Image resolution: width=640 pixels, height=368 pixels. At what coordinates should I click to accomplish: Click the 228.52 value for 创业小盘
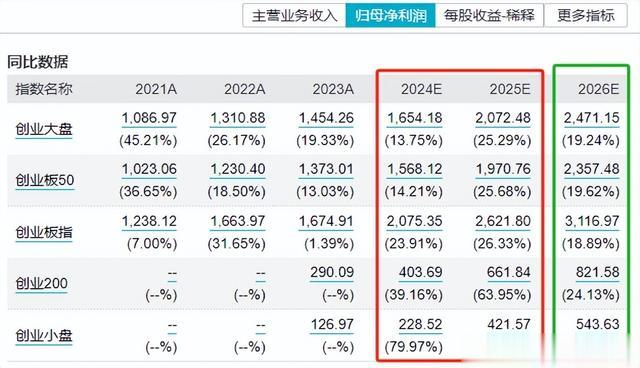(x=420, y=325)
